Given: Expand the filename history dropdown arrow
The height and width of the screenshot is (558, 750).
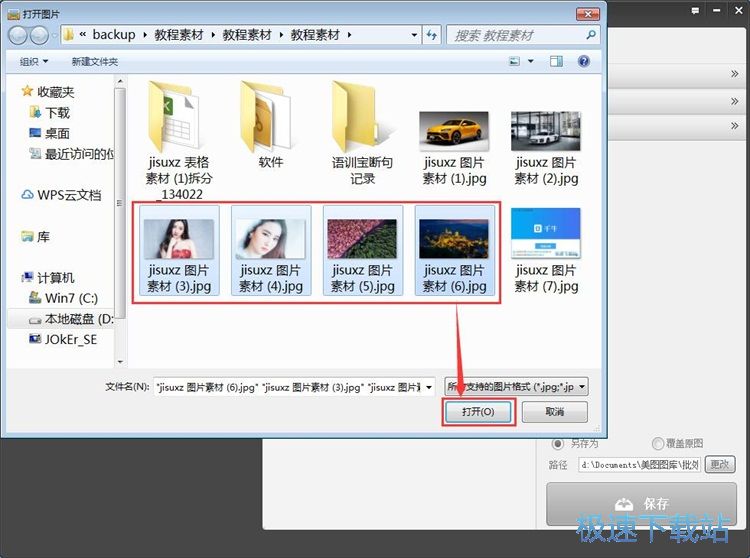Looking at the screenshot, I should point(429,387).
